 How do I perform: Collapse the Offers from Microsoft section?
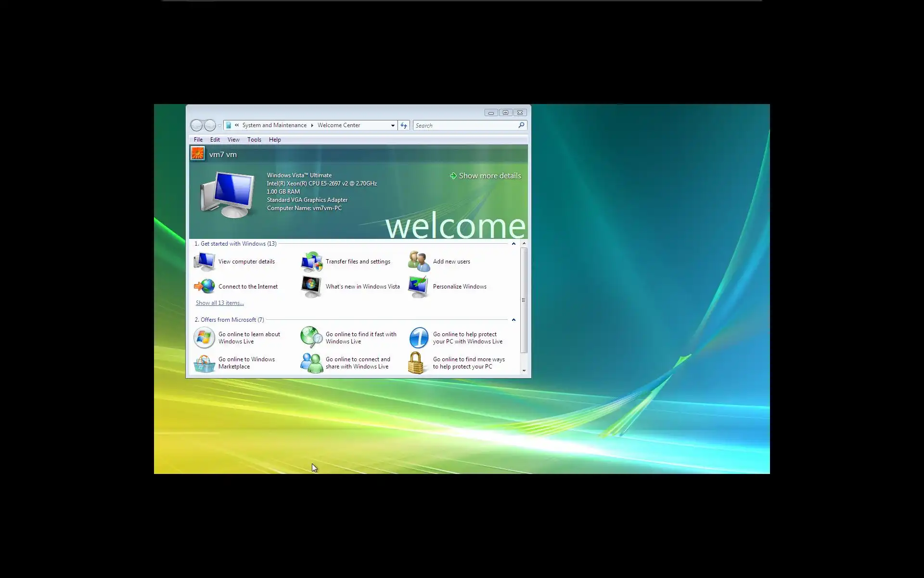coord(513,320)
